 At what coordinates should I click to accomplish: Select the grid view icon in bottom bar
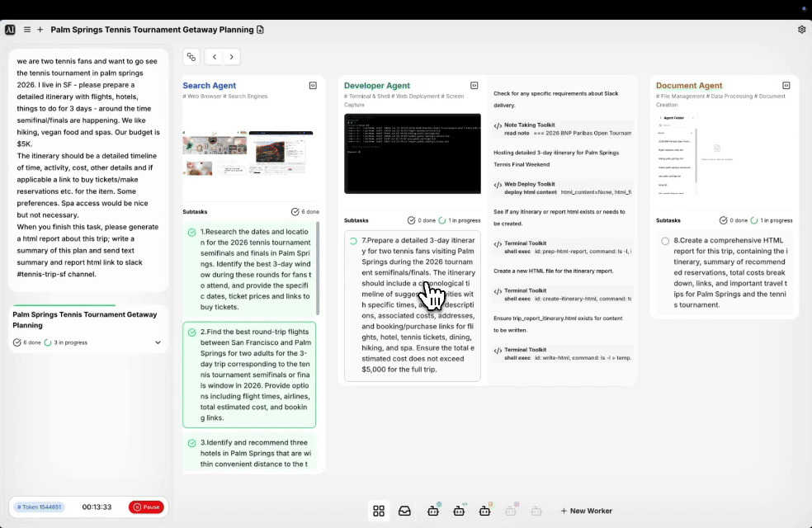pyautogui.click(x=379, y=511)
